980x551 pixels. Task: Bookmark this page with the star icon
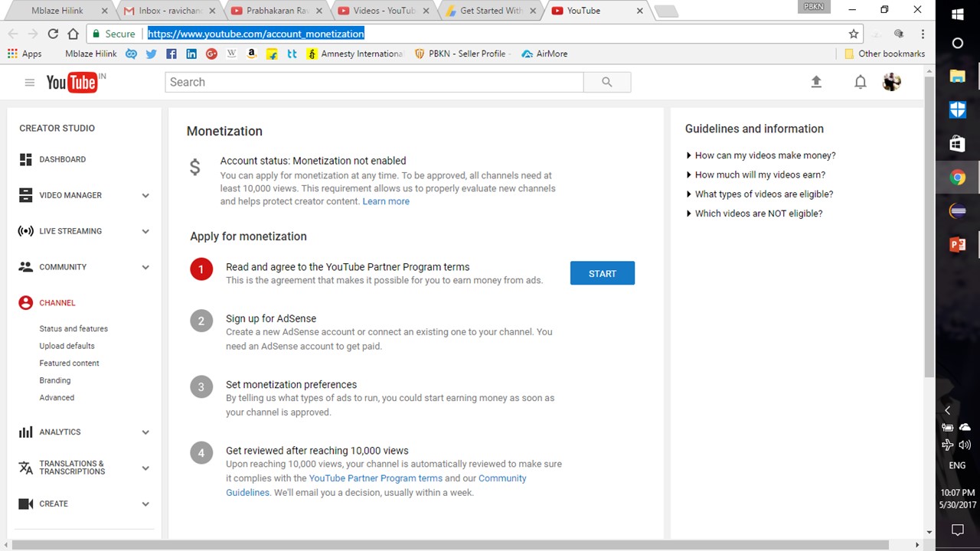[x=854, y=34]
